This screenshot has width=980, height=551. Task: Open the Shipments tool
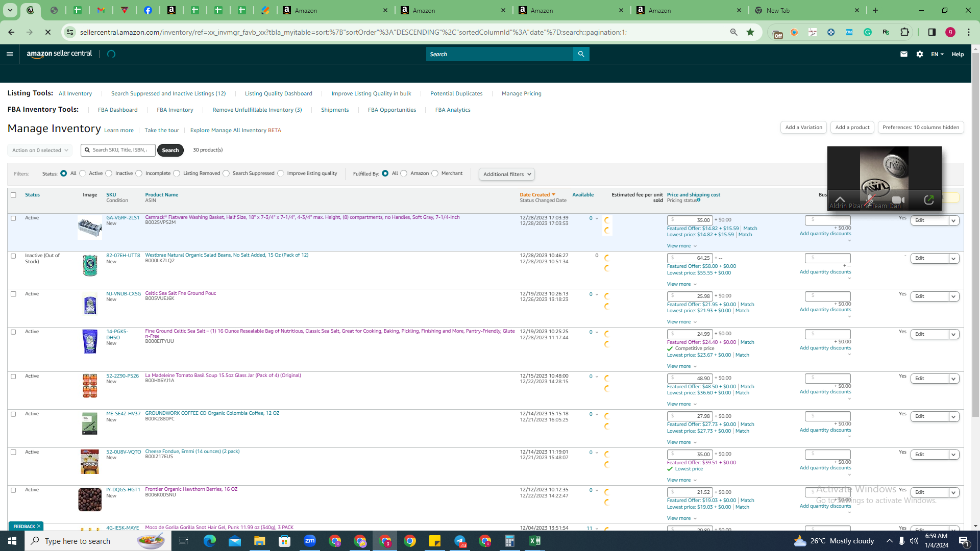335,110
